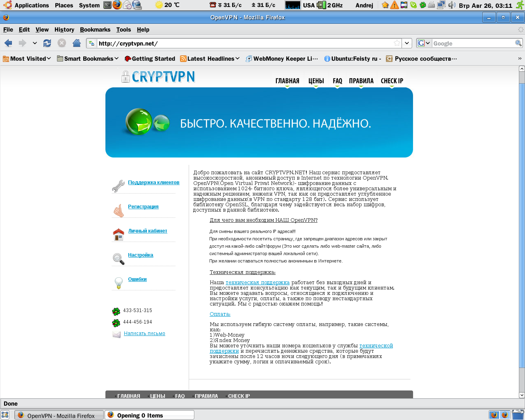Click the magnifier icon beside Настройка
The height and width of the screenshot is (420, 525).
coord(119,258)
